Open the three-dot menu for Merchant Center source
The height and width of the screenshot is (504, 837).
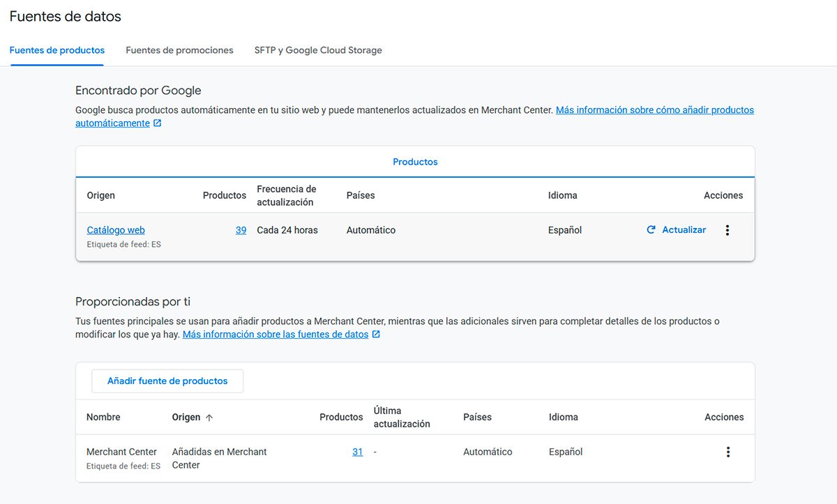[727, 452]
